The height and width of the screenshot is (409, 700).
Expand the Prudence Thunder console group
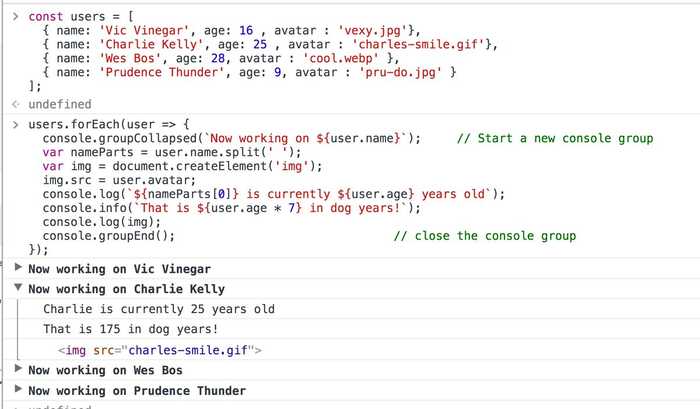pos(18,389)
